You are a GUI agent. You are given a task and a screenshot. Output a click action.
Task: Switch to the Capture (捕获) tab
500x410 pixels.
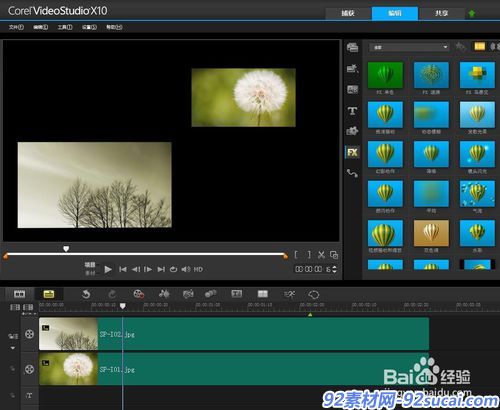click(x=348, y=13)
